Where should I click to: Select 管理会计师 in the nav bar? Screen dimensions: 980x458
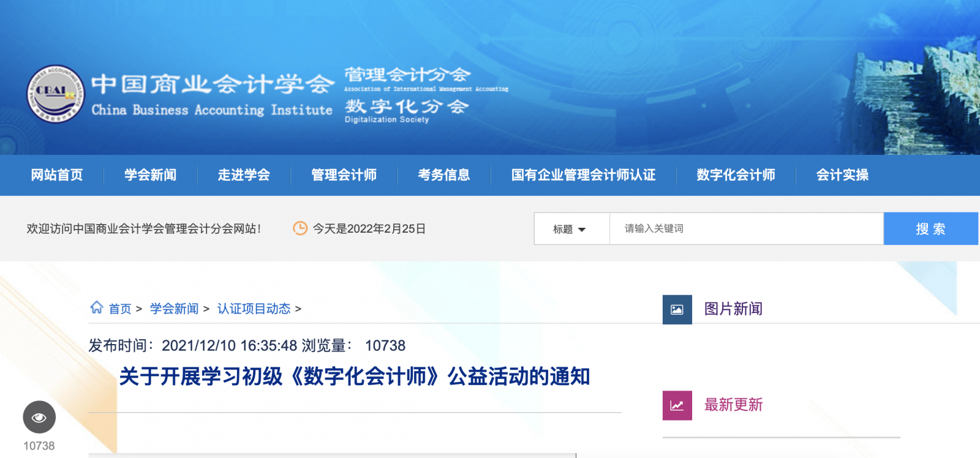(344, 175)
